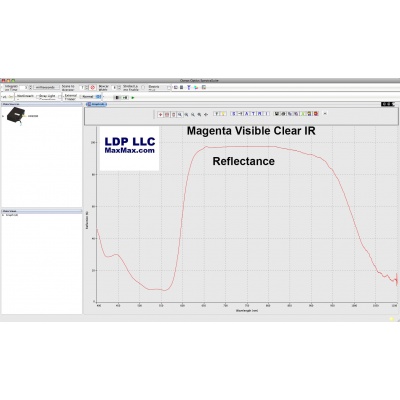
Task: Select Absorbance mode A icon
Action: click(247, 114)
